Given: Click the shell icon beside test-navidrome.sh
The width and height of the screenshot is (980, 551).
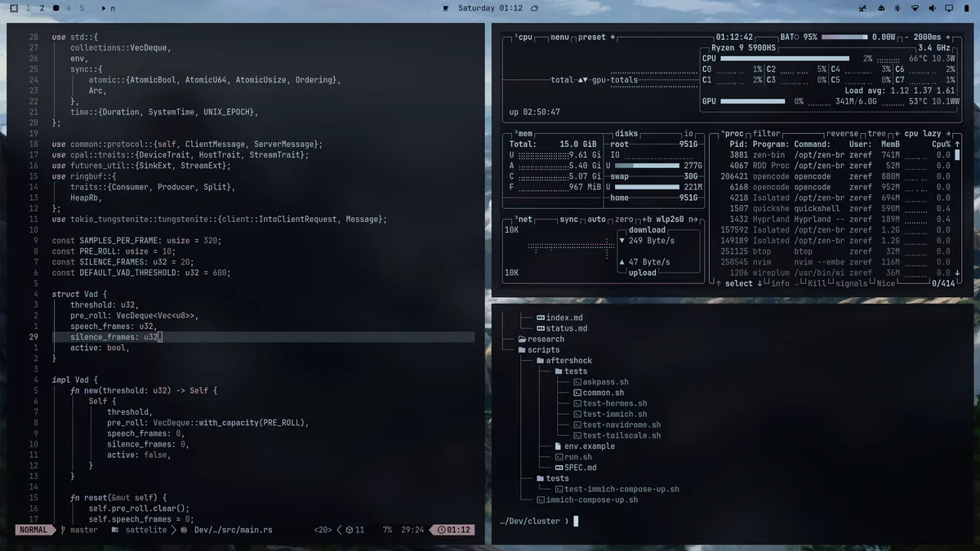Looking at the screenshot, I should click(577, 424).
